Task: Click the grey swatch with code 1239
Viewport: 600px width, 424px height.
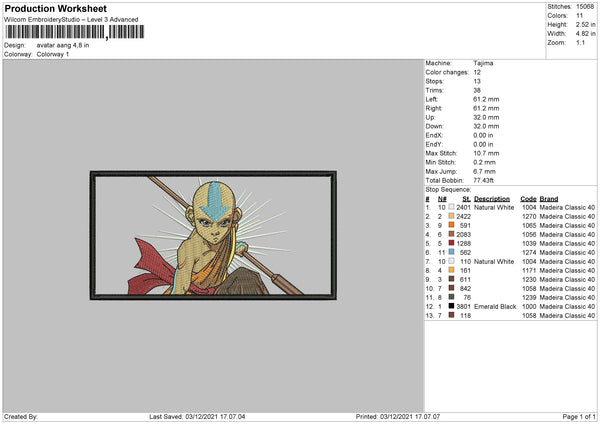Action: pyautogui.click(x=451, y=297)
